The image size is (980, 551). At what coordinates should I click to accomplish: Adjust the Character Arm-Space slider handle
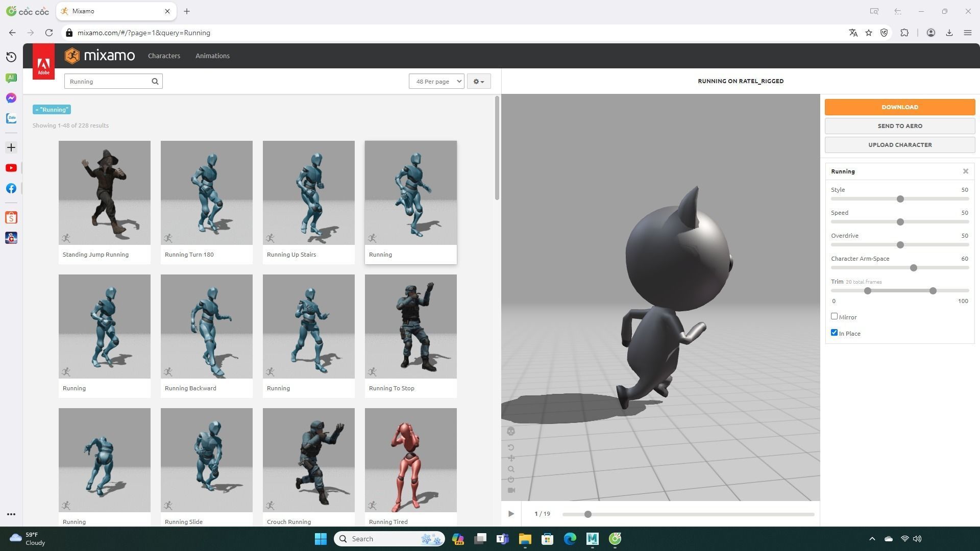[914, 268]
